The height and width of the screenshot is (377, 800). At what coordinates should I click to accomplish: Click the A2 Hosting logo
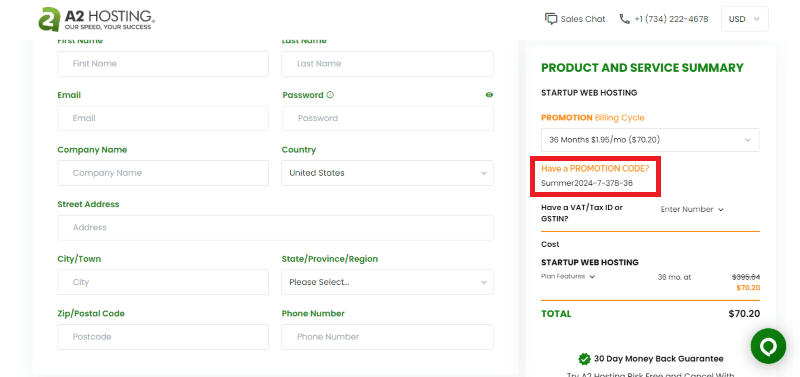96,19
